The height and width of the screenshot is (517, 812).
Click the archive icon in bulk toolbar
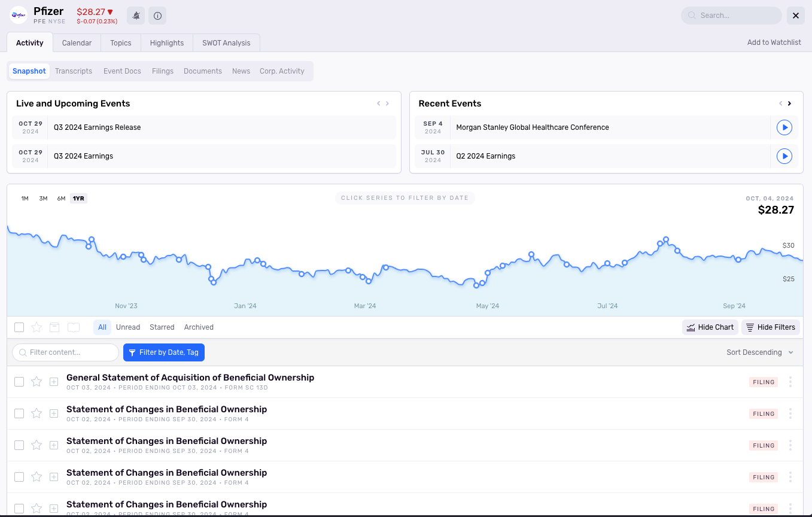click(x=54, y=327)
